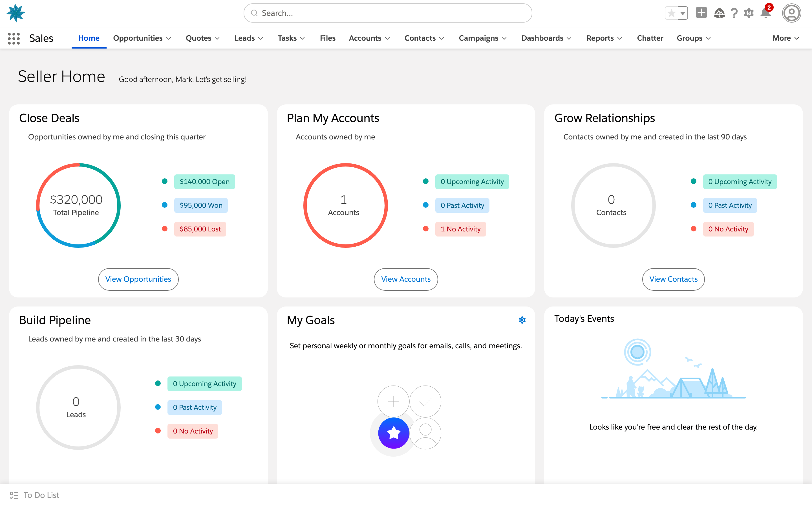Viewport: 812px width, 508px height.
Task: Open the Notifications bell
Action: 766,13
